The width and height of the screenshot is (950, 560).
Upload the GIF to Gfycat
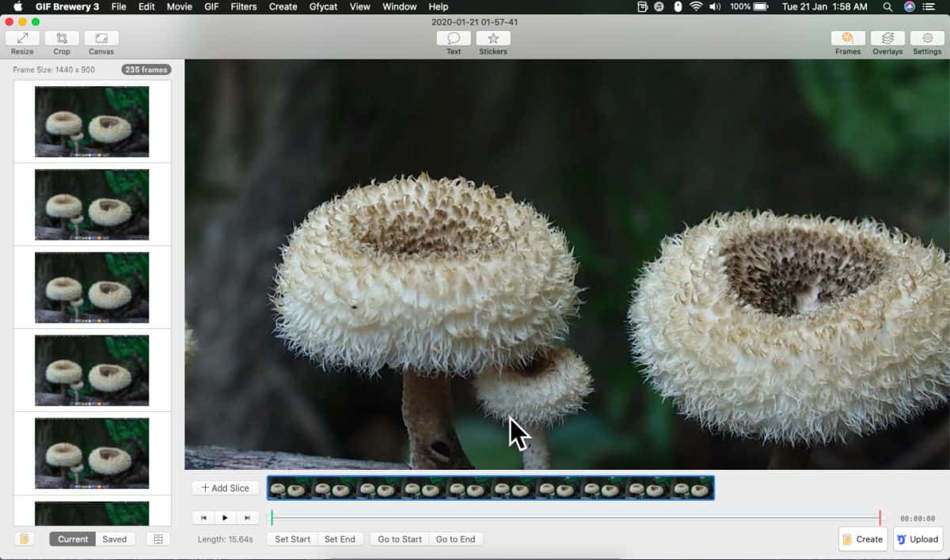[918, 539]
